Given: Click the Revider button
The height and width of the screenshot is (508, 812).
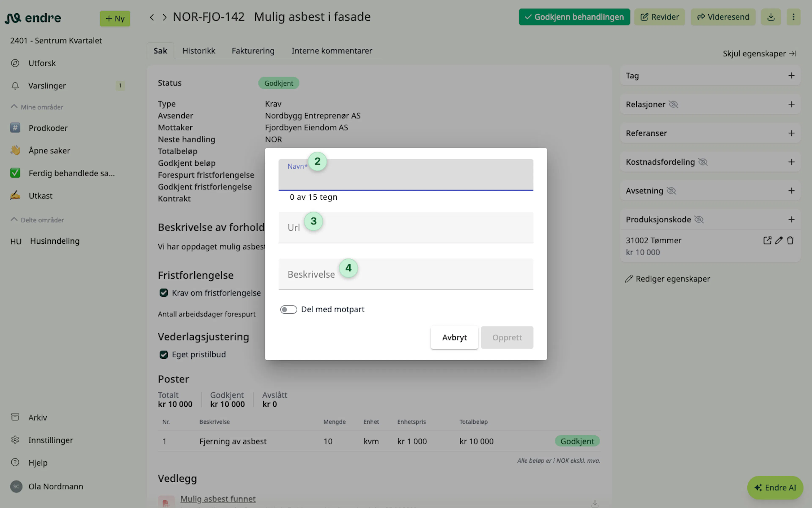Looking at the screenshot, I should click(x=659, y=17).
